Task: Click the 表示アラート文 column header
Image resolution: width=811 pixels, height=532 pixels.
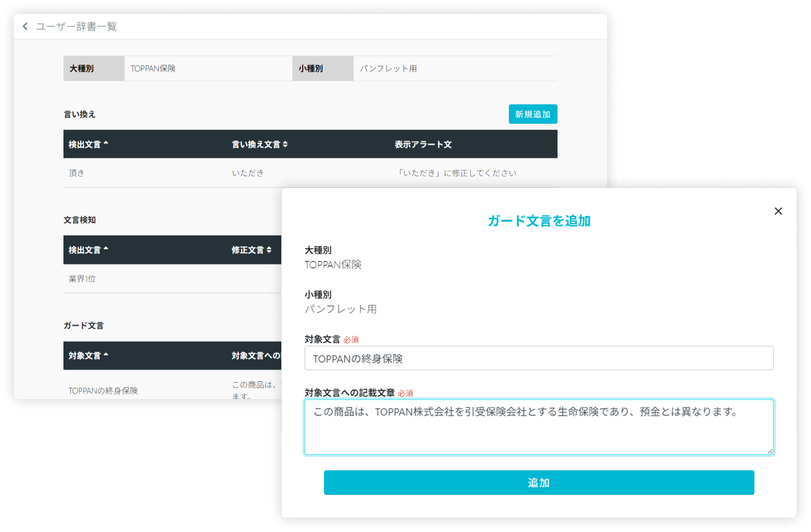Action: pyautogui.click(x=423, y=144)
